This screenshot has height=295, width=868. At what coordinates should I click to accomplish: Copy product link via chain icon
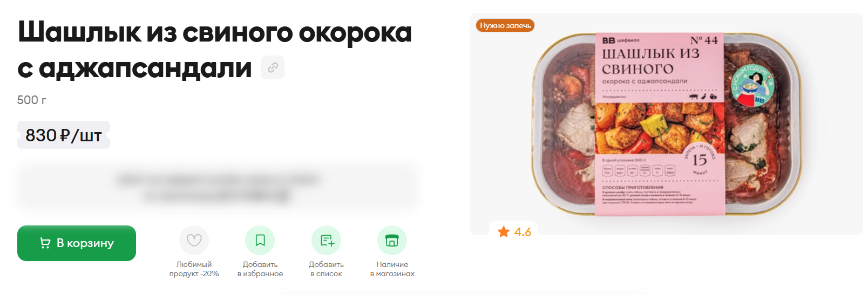(x=273, y=67)
